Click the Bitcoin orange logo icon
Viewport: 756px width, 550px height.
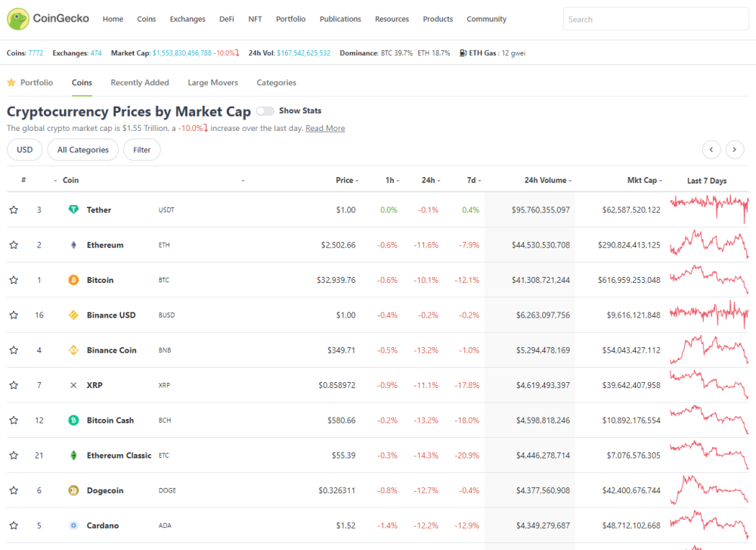(73, 280)
